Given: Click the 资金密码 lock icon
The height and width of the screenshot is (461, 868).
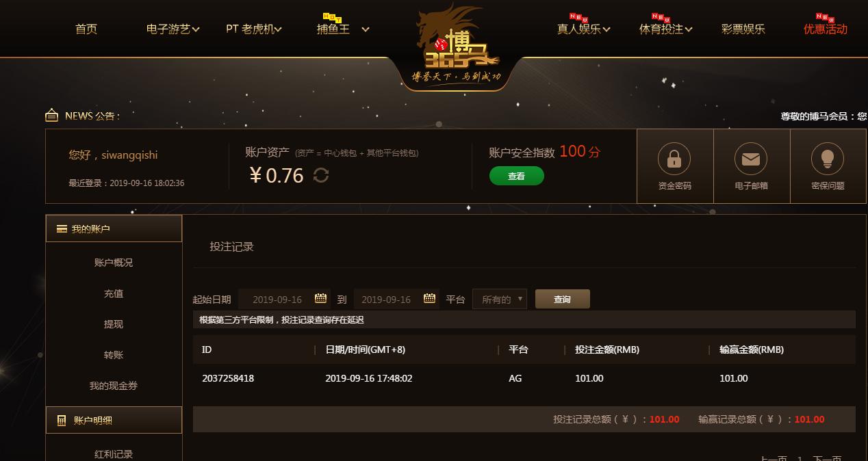Looking at the screenshot, I should [674, 159].
